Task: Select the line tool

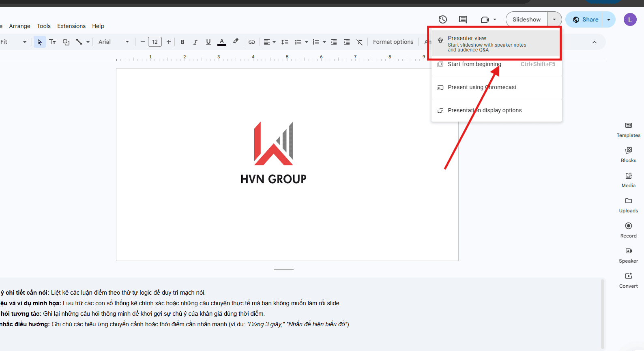Action: pyautogui.click(x=79, y=42)
